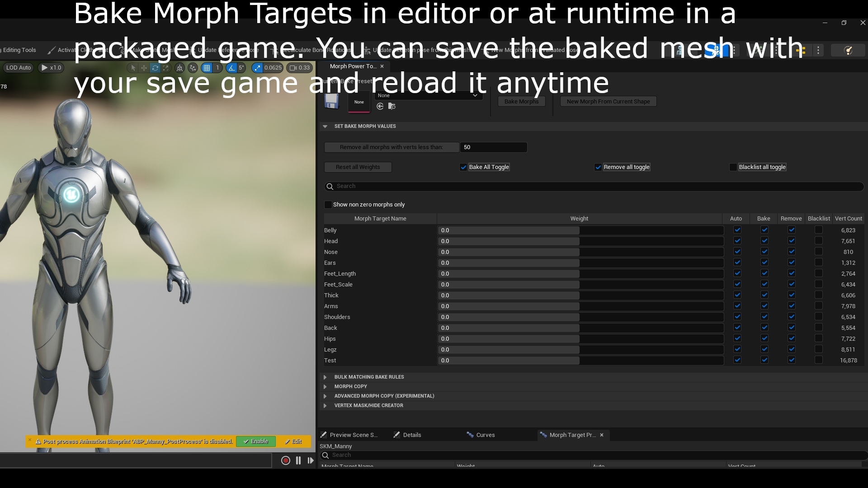This screenshot has width=868, height=488.
Task: Click the surface snapping icon
Action: pyautogui.click(x=193, y=68)
